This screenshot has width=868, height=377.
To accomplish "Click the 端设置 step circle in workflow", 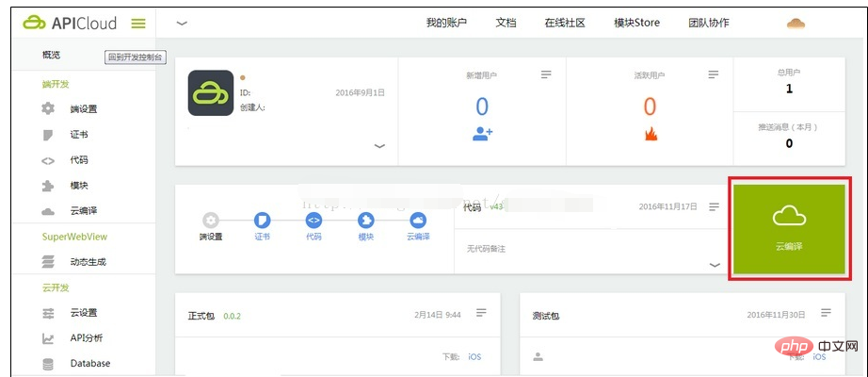I will pyautogui.click(x=211, y=221).
